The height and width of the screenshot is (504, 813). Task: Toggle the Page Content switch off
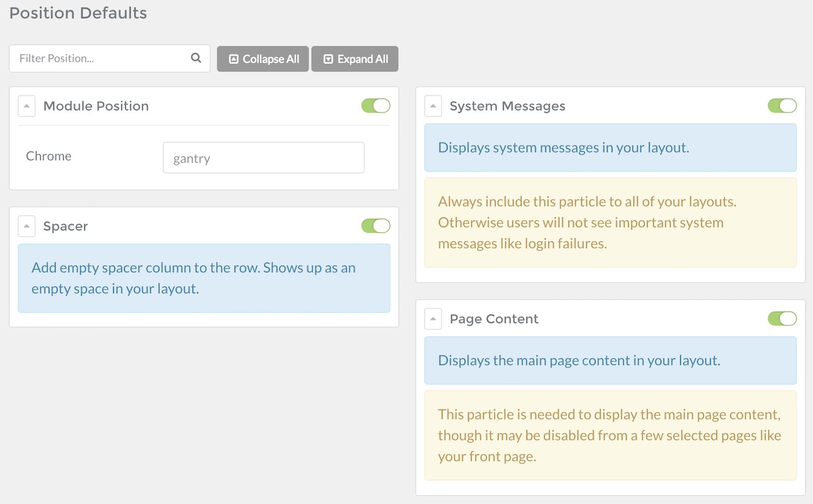coord(782,318)
